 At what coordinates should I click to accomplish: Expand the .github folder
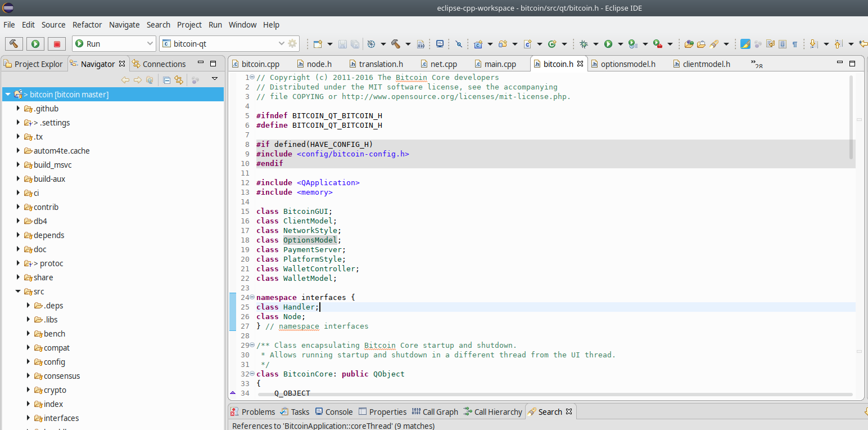click(18, 109)
